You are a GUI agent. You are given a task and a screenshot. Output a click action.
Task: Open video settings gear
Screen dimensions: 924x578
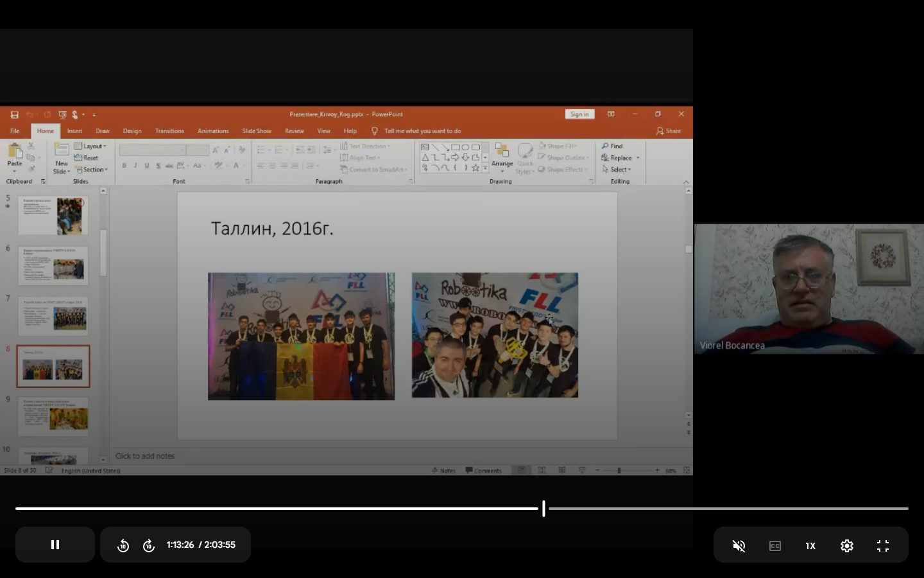847,545
